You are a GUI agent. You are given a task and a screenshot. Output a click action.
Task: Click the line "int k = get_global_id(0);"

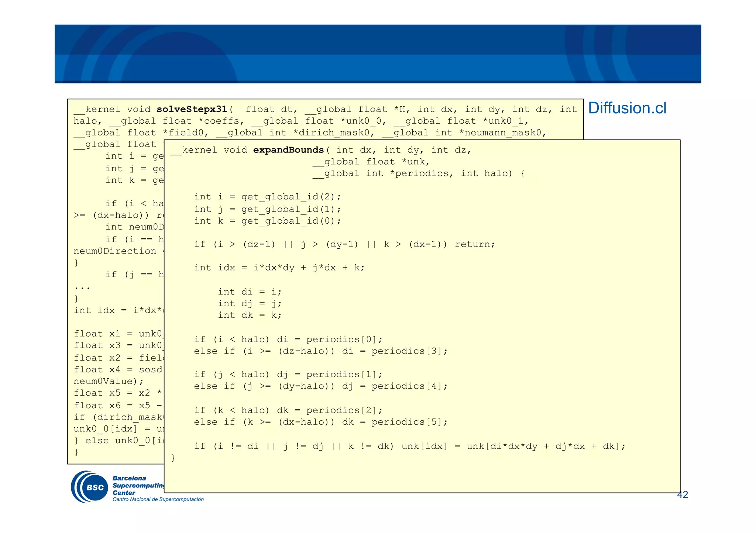pos(268,221)
